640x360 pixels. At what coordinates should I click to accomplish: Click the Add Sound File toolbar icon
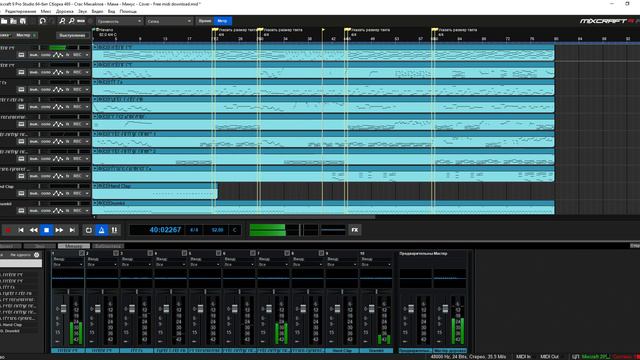point(13,21)
